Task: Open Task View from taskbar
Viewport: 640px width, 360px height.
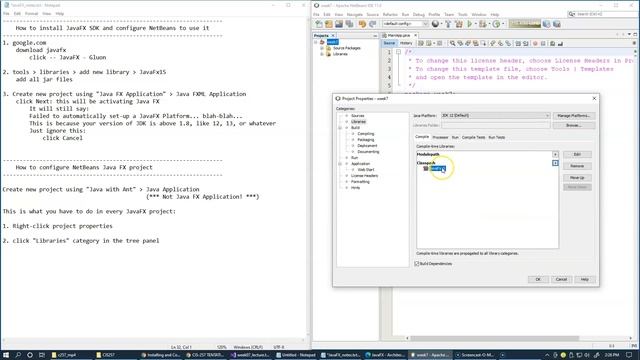Action: (x=42, y=355)
